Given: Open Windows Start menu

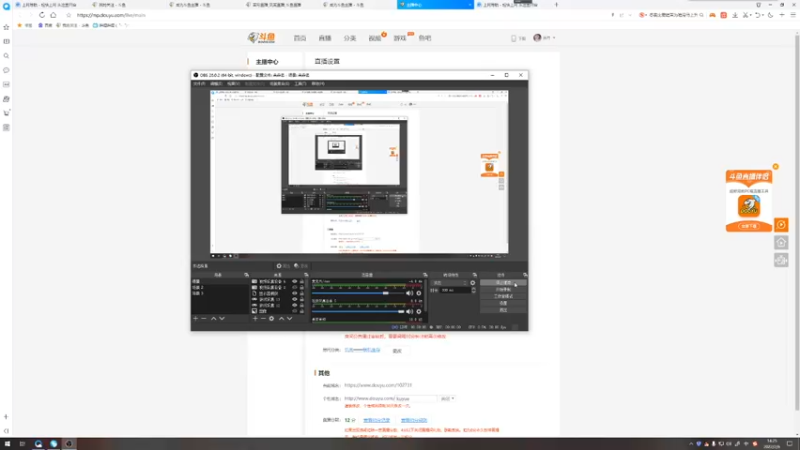Looking at the screenshot, I should (7, 444).
